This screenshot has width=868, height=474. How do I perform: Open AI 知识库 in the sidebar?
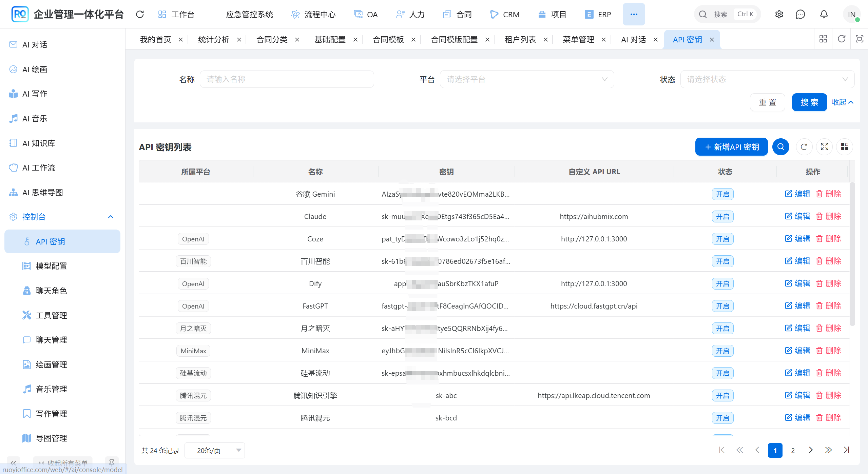[62, 143]
